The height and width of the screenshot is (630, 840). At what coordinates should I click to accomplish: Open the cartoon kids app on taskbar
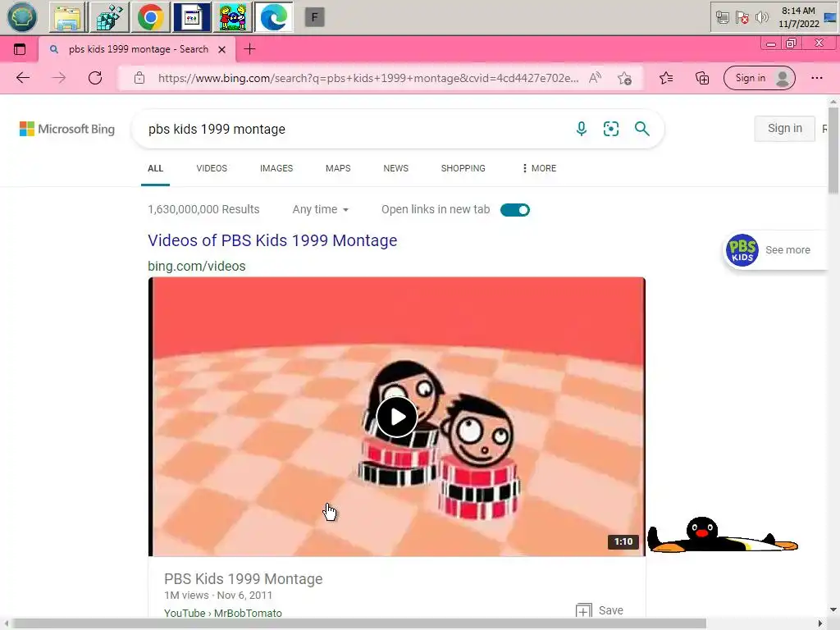tap(232, 17)
